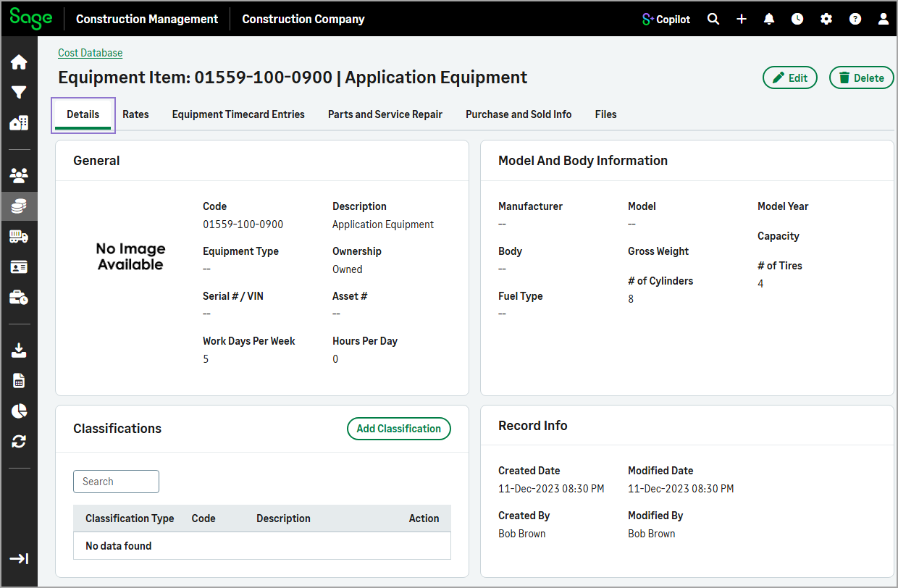Open the settings gear icon

point(826,19)
